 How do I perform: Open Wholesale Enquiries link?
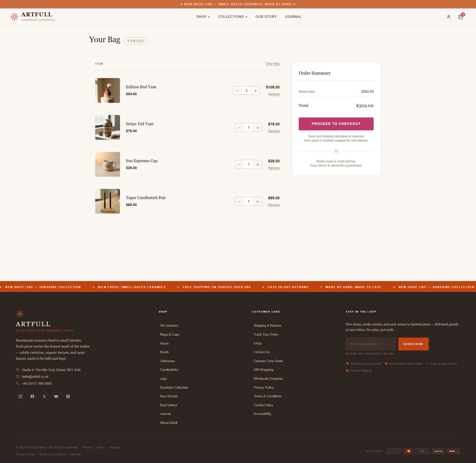[268, 379]
